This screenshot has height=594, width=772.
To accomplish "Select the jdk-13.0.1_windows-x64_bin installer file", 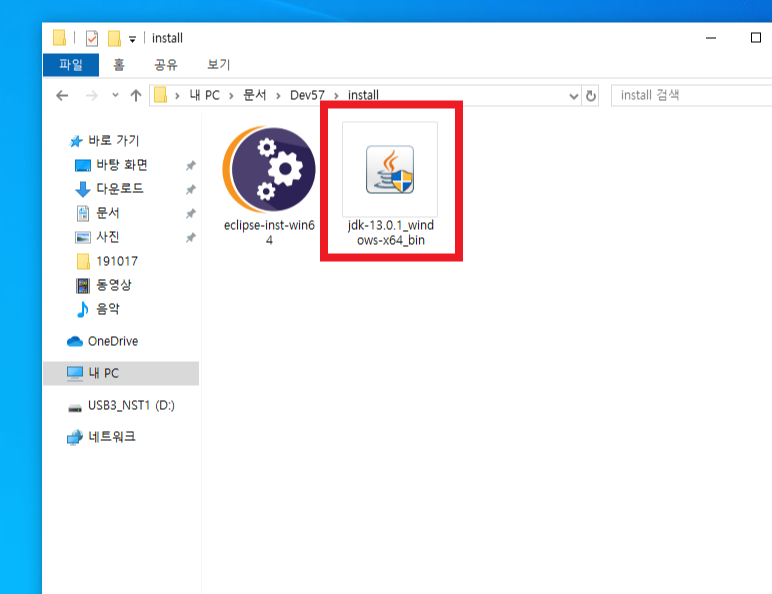I will [x=390, y=185].
